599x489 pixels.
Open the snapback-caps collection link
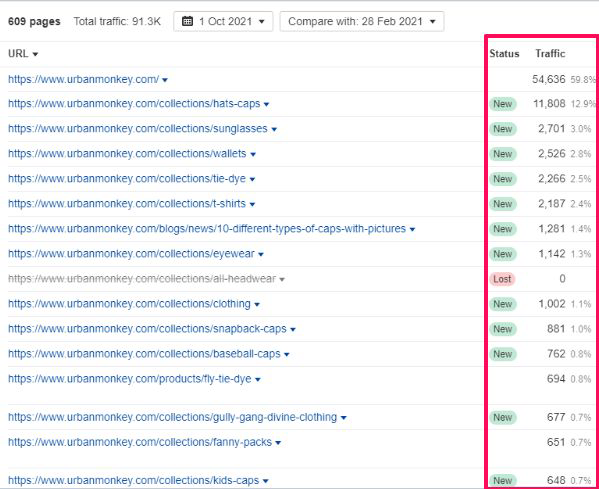(x=147, y=329)
